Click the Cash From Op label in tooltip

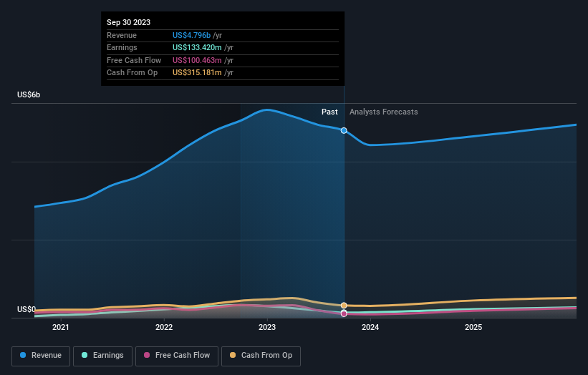(132, 73)
